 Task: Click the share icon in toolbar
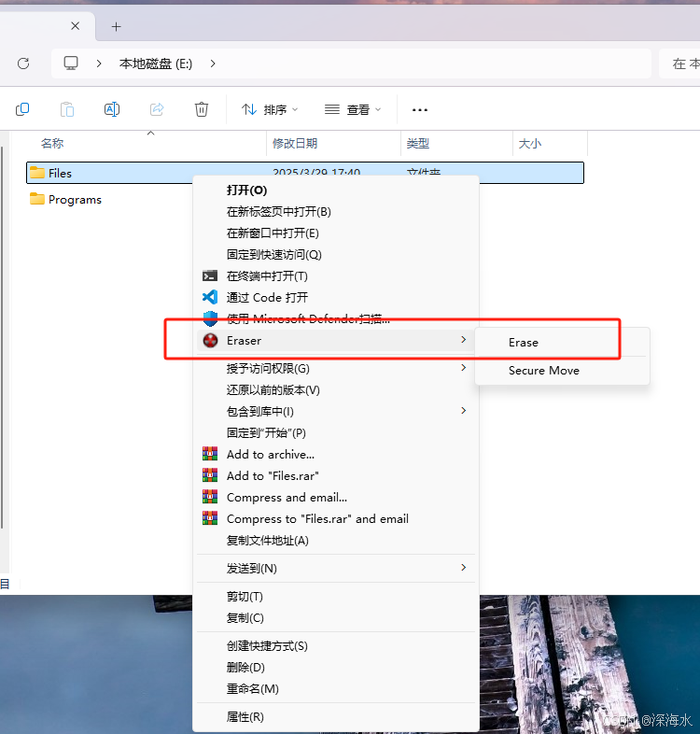click(157, 109)
